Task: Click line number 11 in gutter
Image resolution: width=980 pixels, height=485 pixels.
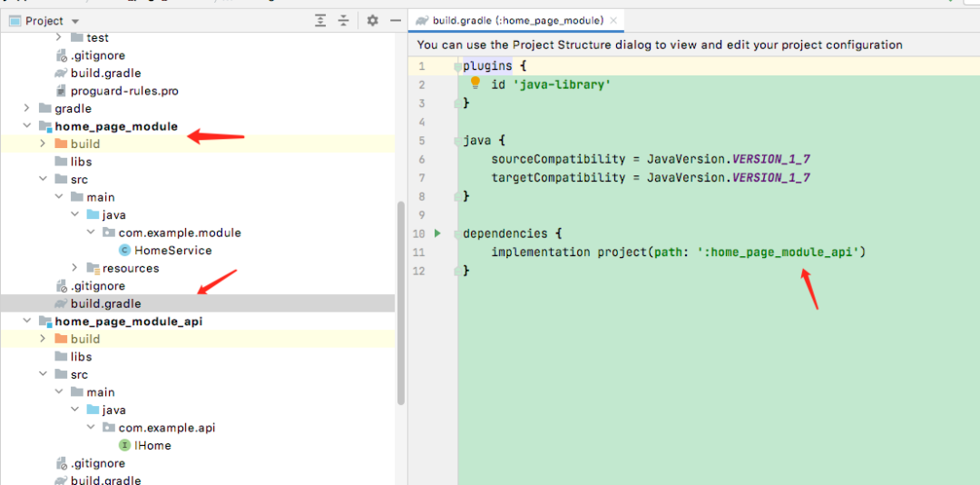Action: [418, 252]
